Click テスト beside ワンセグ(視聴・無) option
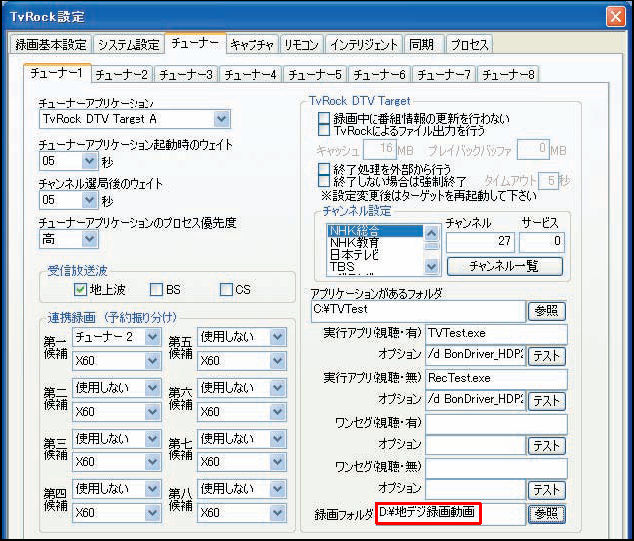Image resolution: width=634 pixels, height=541 pixels. click(x=547, y=490)
